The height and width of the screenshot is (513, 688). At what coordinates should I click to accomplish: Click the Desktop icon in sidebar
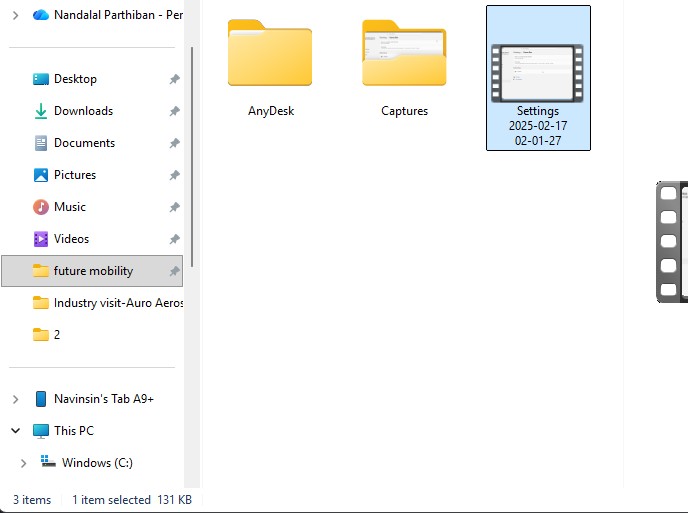(x=41, y=79)
